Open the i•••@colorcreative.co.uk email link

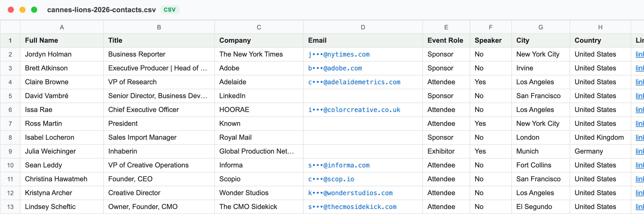click(x=354, y=110)
